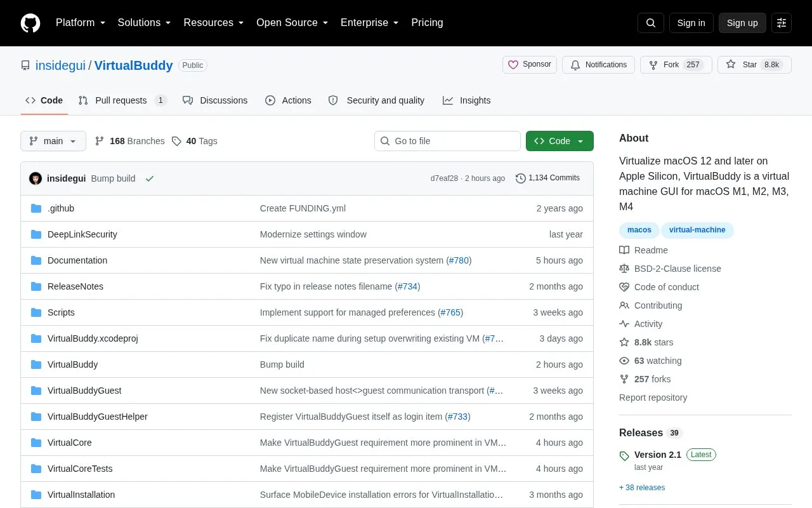Screen dimensions: 812x508
Task: Click the GitHub logo icon
Action: point(30,23)
